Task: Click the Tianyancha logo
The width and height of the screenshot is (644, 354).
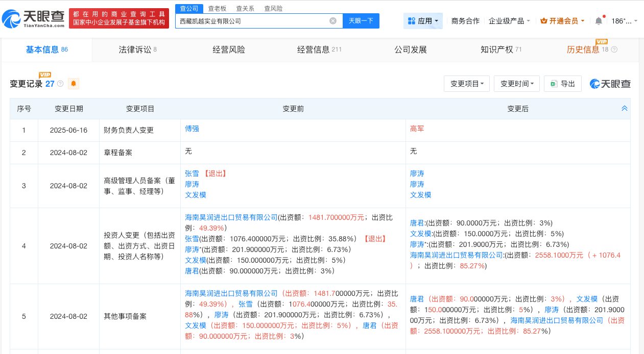Action: 36,17
